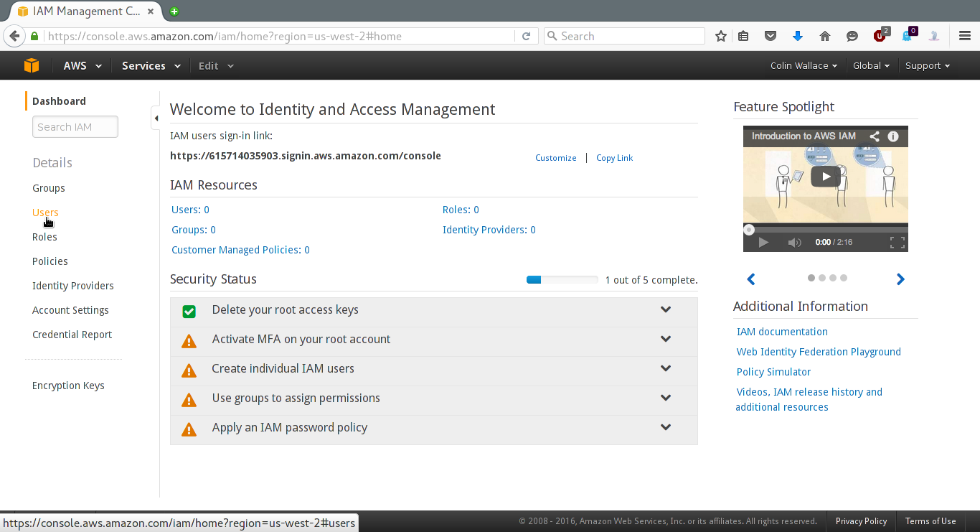Go to previous Feature Spotlight item
This screenshot has width=980, height=532.
pyautogui.click(x=751, y=279)
